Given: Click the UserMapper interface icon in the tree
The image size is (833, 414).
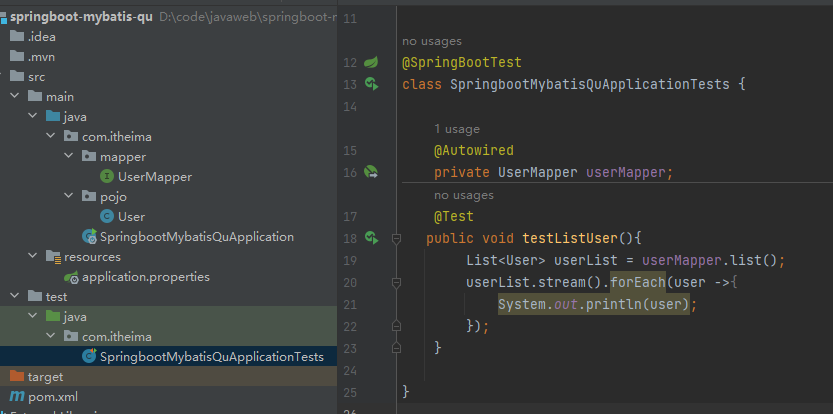Looking at the screenshot, I should (107, 176).
